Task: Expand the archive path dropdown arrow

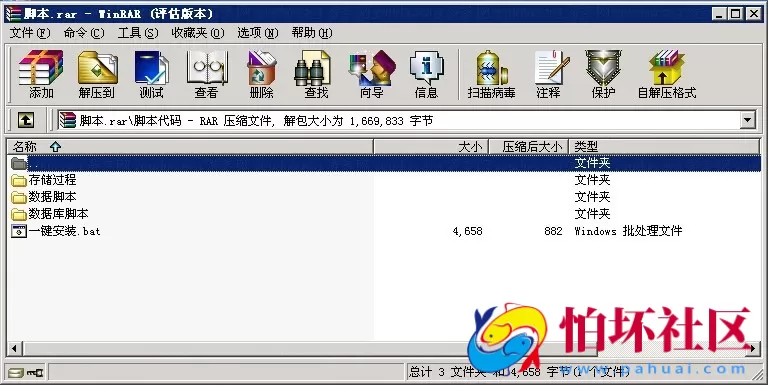Action: (747, 120)
